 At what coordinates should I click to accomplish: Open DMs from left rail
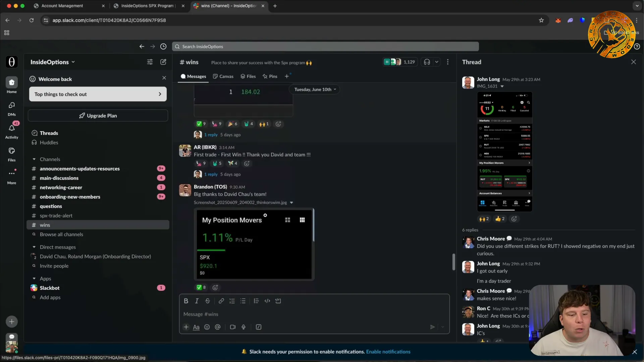12,109
